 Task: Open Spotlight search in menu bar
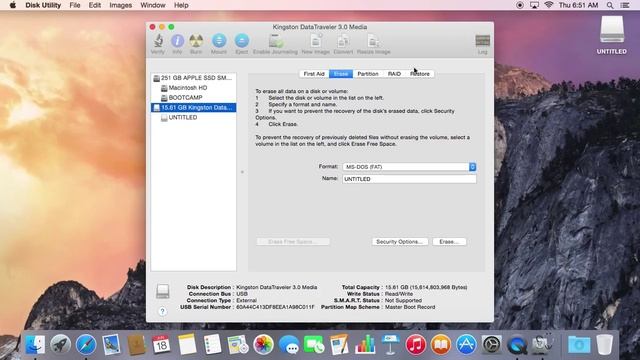tap(610, 5)
